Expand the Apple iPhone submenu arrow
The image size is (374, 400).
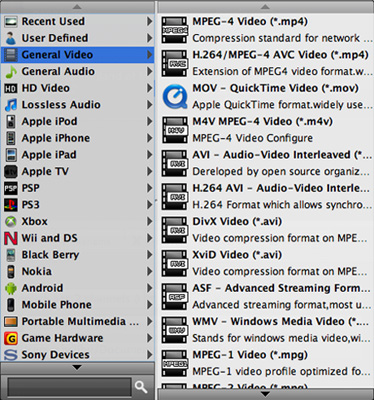pyautogui.click(x=150, y=138)
